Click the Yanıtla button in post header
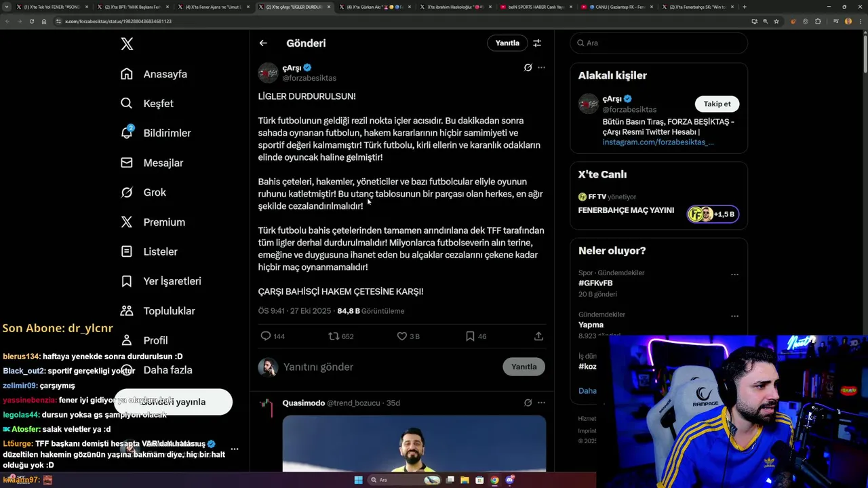The image size is (868, 488). coord(507,43)
